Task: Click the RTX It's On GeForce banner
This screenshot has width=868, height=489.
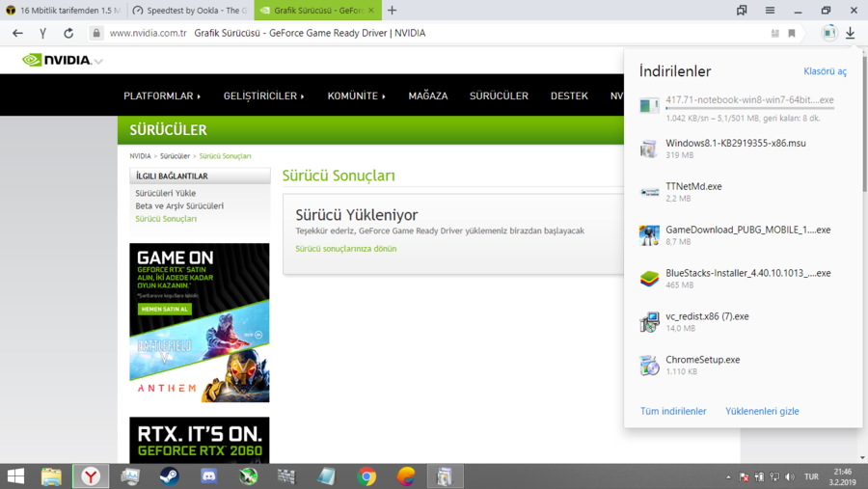Action: [200, 440]
